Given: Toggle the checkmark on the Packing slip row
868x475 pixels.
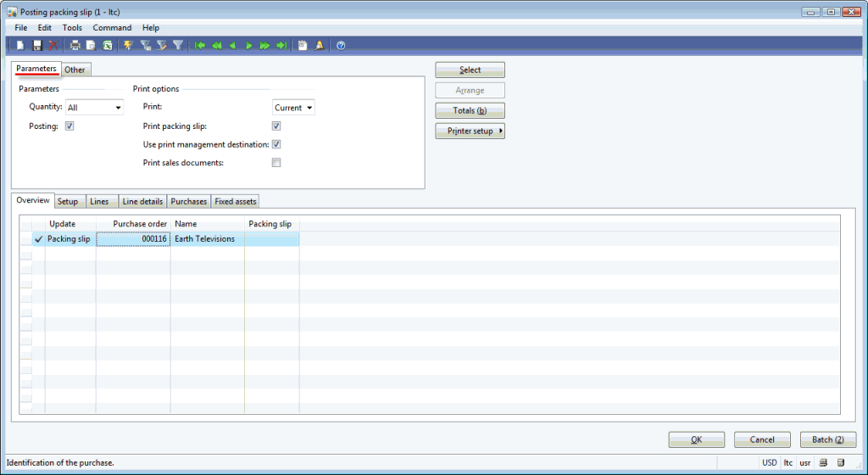Looking at the screenshot, I should click(38, 239).
